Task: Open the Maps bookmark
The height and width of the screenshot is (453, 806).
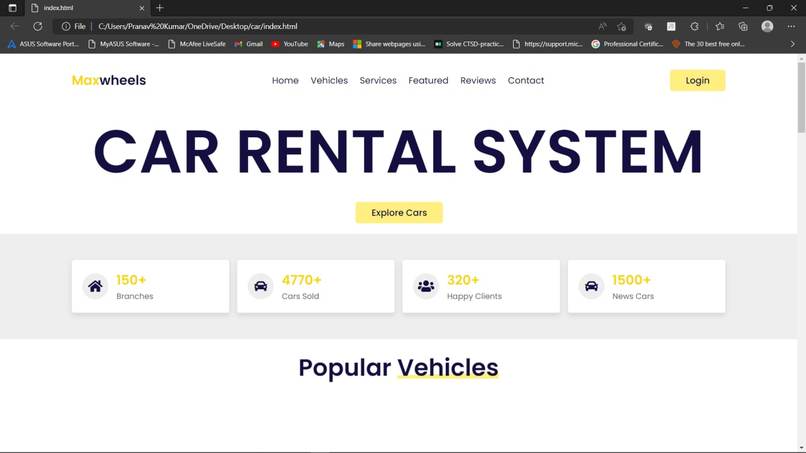Action: (331, 44)
